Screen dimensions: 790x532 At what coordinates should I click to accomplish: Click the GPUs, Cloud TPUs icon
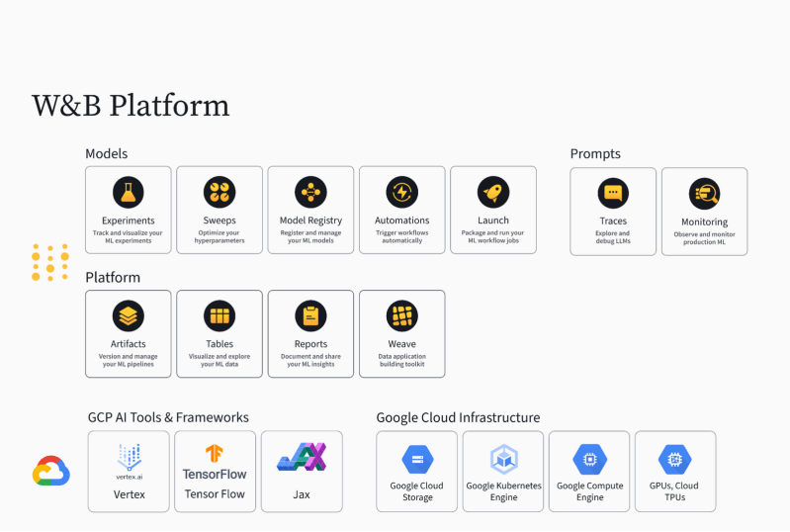click(675, 459)
